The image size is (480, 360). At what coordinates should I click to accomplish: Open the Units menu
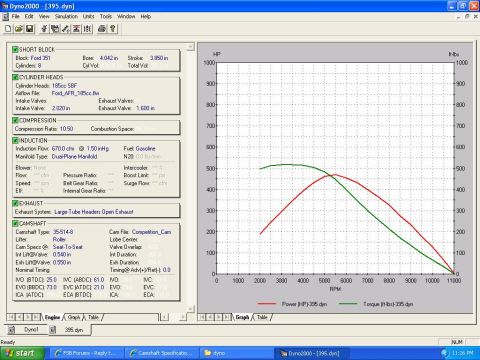point(88,16)
